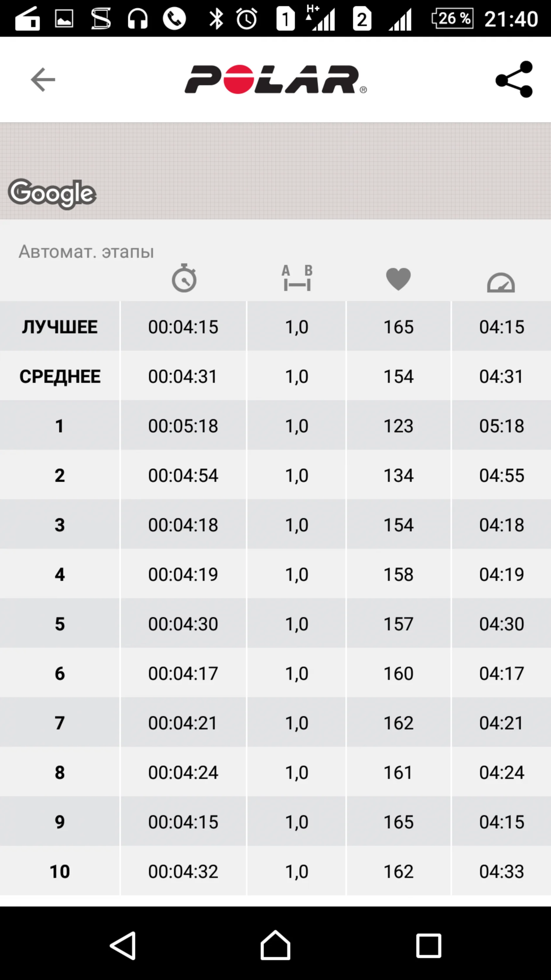
Task: Select the ЛУЧШЕЕ row label
Action: pyautogui.click(x=60, y=327)
